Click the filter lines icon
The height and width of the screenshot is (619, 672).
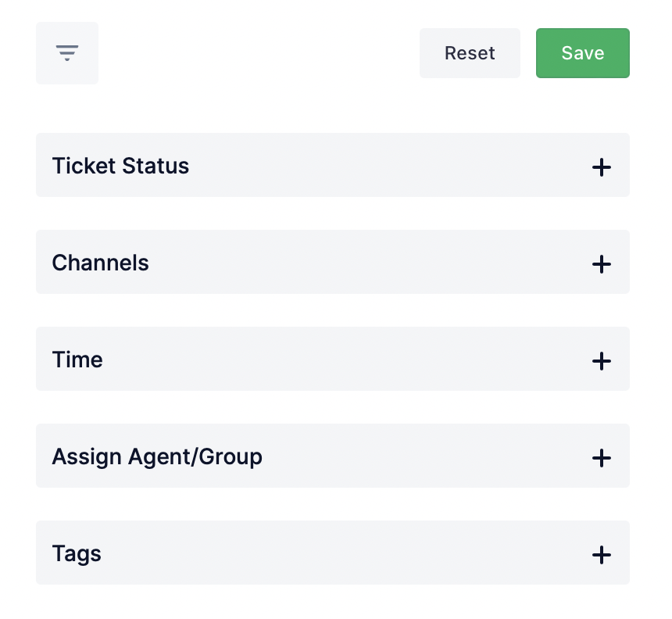pyautogui.click(x=67, y=53)
